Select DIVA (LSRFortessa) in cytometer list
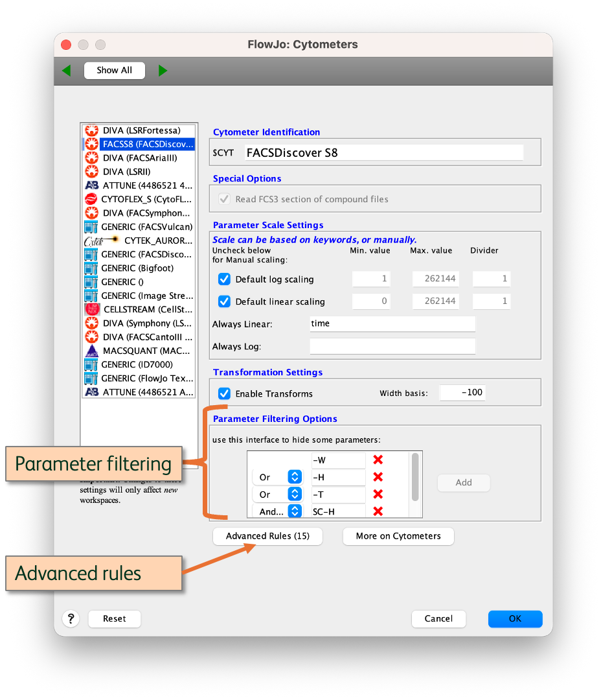601x700 pixels. 139,130
